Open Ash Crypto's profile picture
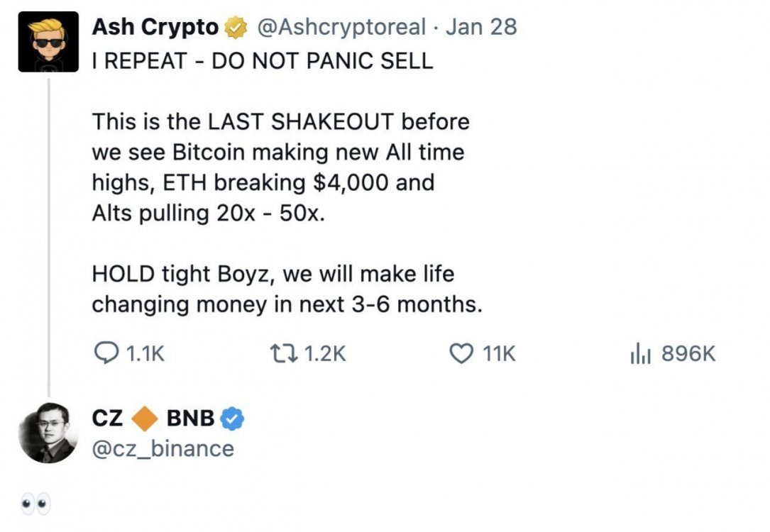 pos(48,43)
